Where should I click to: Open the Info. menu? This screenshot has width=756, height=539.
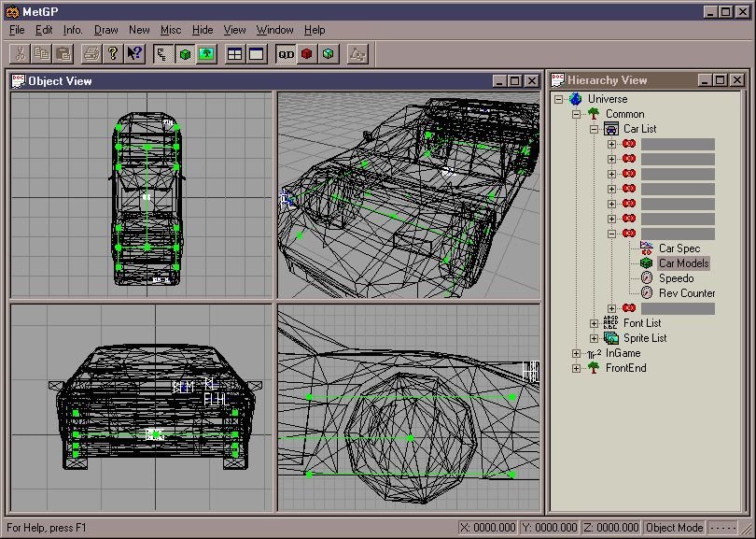tap(73, 30)
